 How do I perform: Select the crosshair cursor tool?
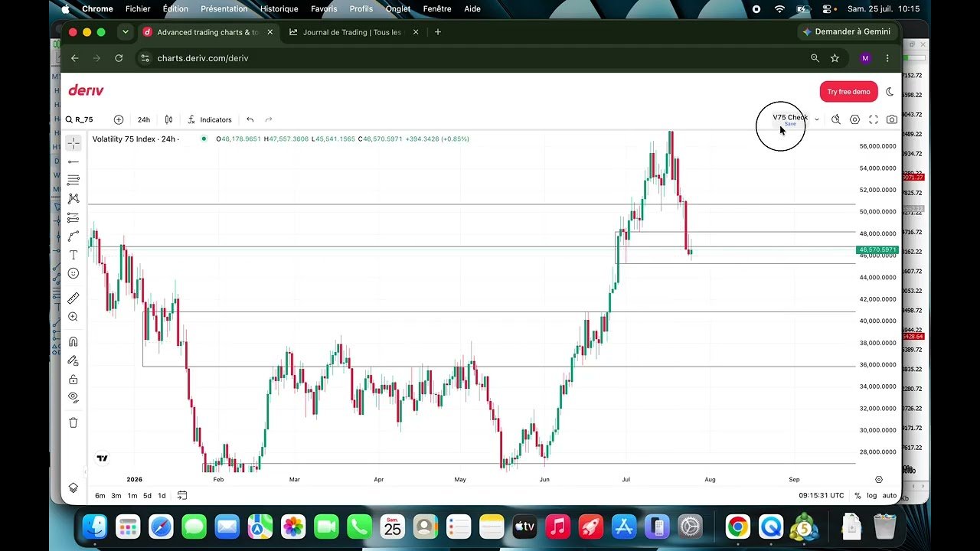tap(73, 143)
